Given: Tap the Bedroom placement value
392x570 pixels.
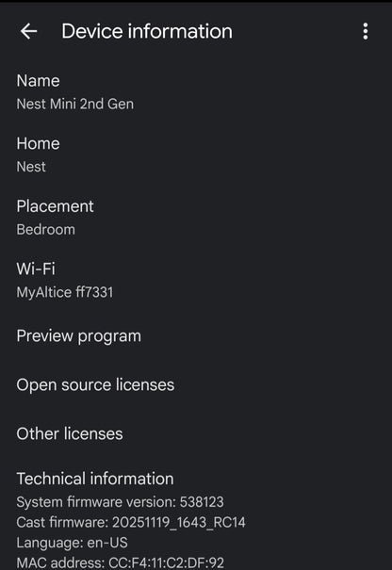Looking at the screenshot, I should [46, 230].
